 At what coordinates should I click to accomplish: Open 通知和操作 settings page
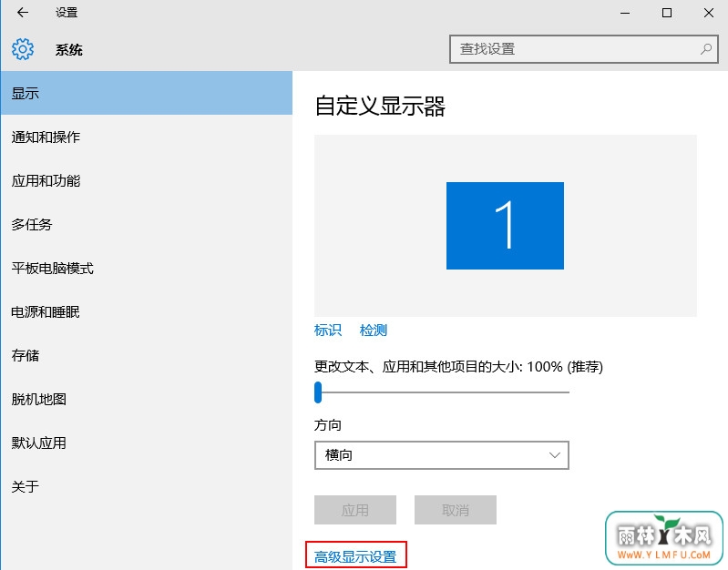pos(147,137)
